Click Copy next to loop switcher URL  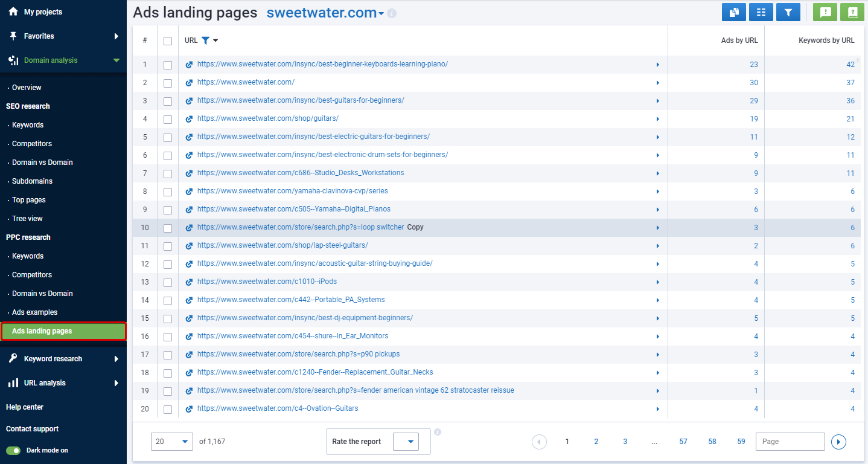click(415, 228)
